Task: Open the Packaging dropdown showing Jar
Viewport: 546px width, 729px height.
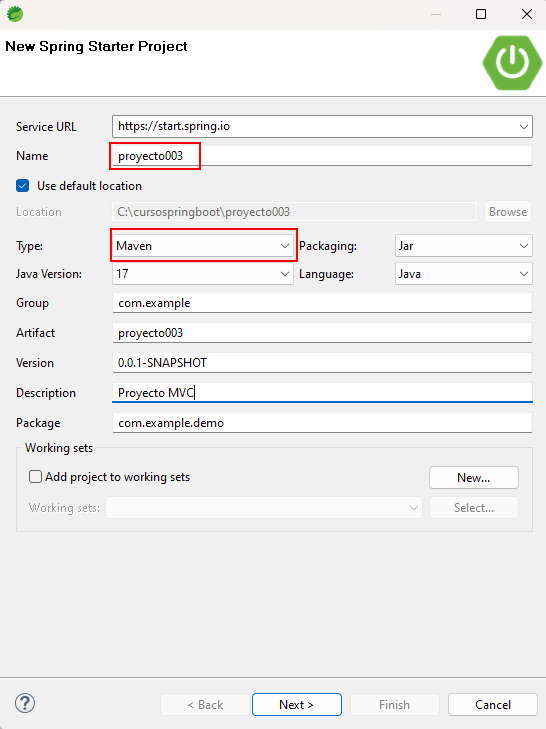Action: 464,245
